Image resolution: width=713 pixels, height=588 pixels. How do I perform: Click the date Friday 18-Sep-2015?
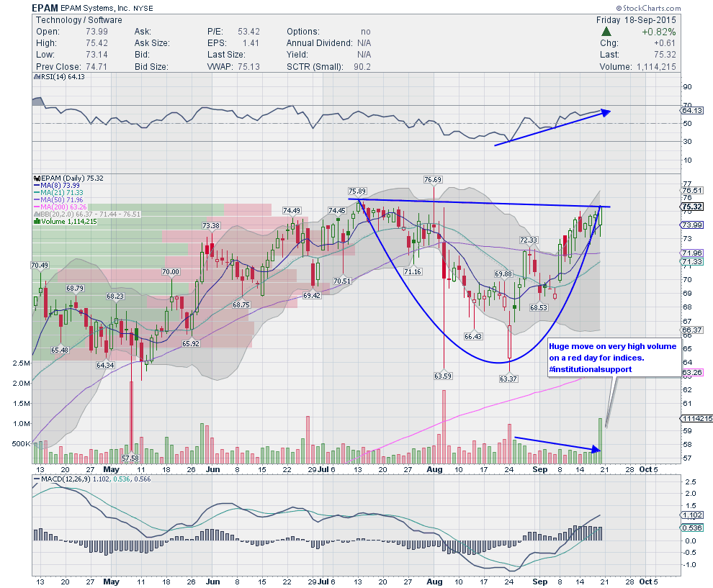[x=636, y=20]
